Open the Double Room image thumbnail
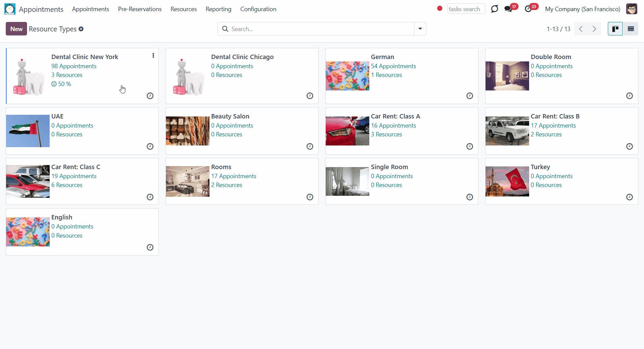This screenshot has width=644, height=349. pos(507,76)
